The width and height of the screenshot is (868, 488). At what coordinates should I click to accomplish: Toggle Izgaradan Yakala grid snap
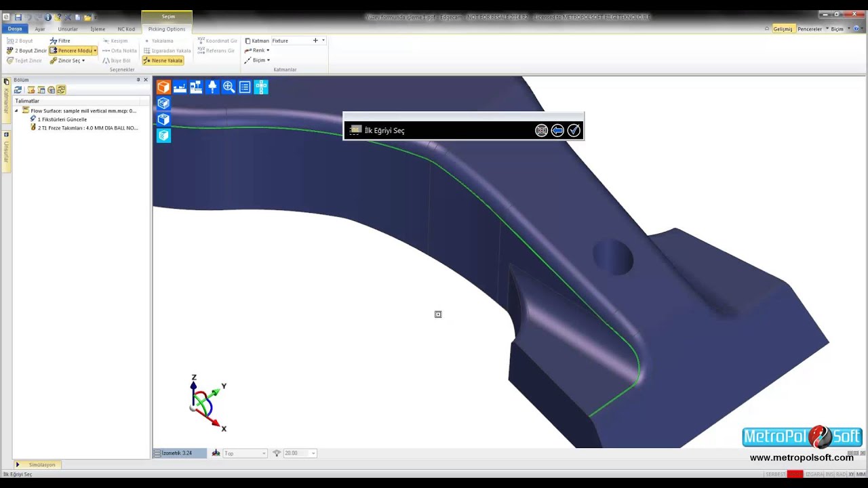point(167,51)
